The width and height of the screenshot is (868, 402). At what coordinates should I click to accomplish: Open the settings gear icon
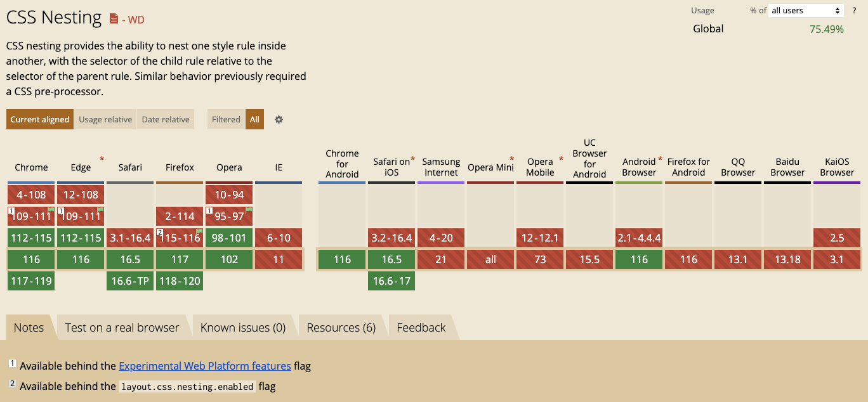click(x=279, y=119)
